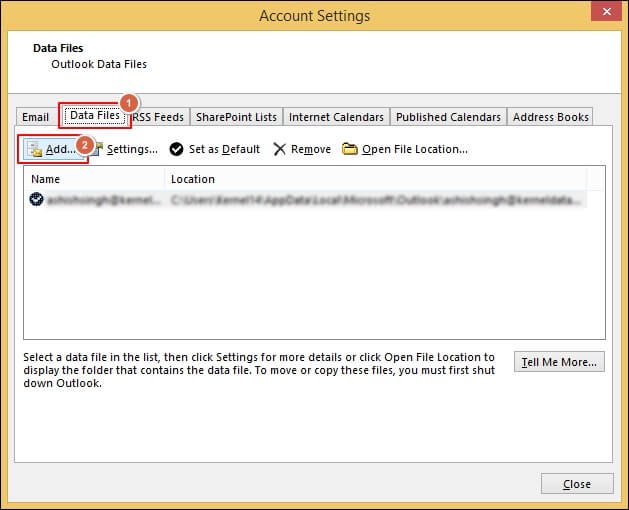This screenshot has height=510, width=629.
Task: Open the Address Books tab
Action: pyautogui.click(x=550, y=117)
